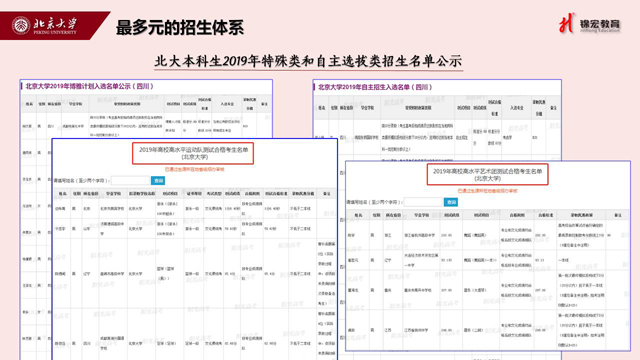Viewport: 640px width, 360px height.
Task: Click the red 锦宏教育 logo mark
Action: [x=566, y=23]
